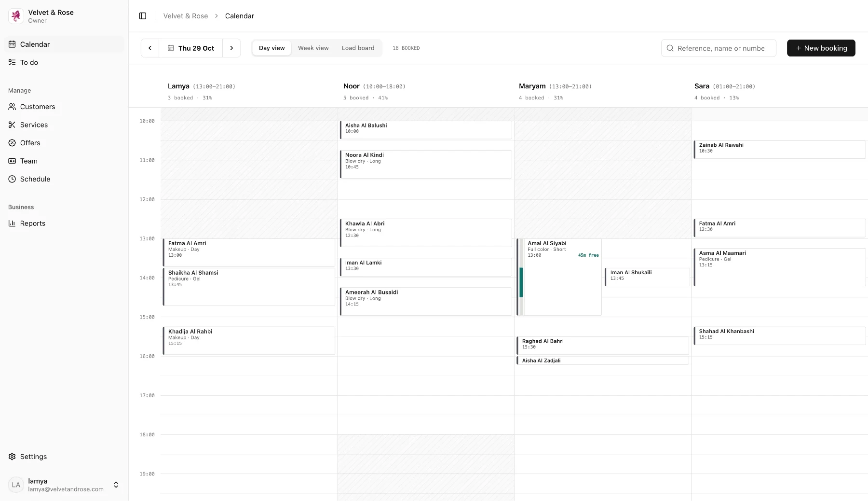
Task: Open Khawla Al Abri 12:30 booking
Action: point(426,233)
